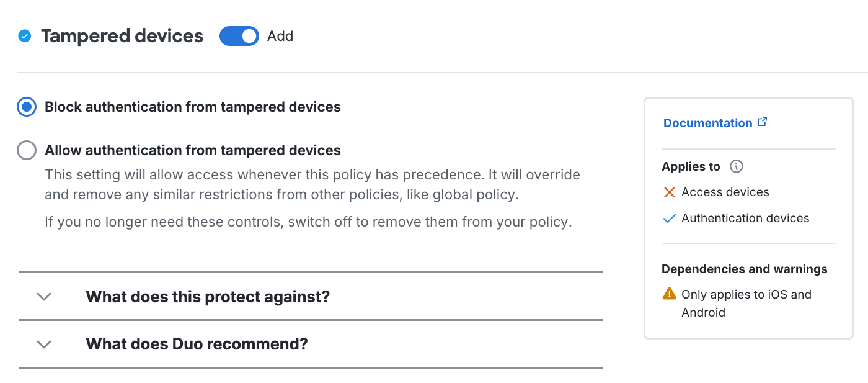Click the red X icon by Access devices
This screenshot has width=868, height=383.
point(668,192)
